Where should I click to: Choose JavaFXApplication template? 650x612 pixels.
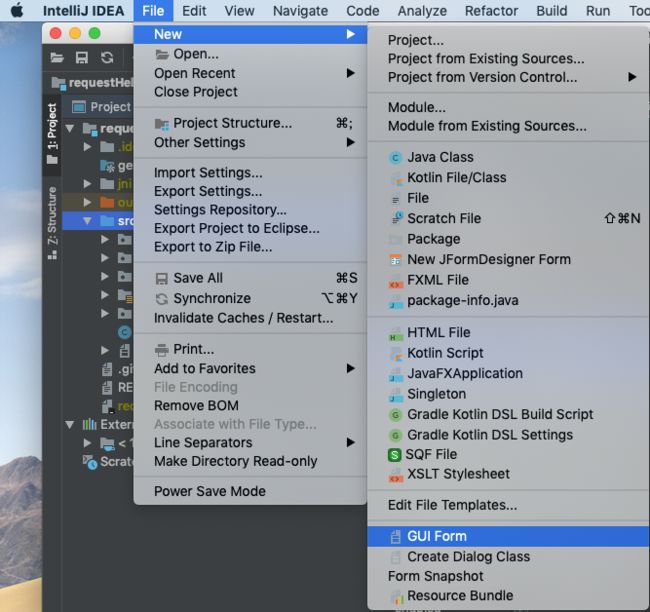pos(508,373)
